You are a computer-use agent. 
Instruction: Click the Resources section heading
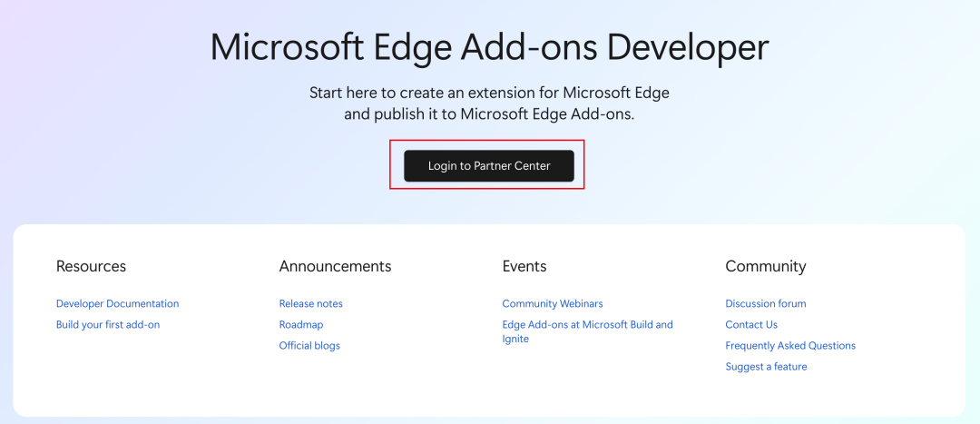tap(91, 266)
